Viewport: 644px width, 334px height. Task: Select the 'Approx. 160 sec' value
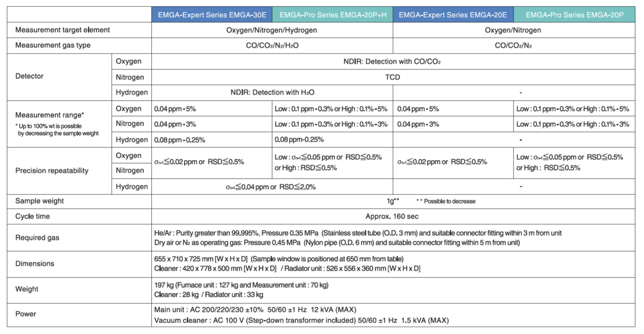coord(392,216)
